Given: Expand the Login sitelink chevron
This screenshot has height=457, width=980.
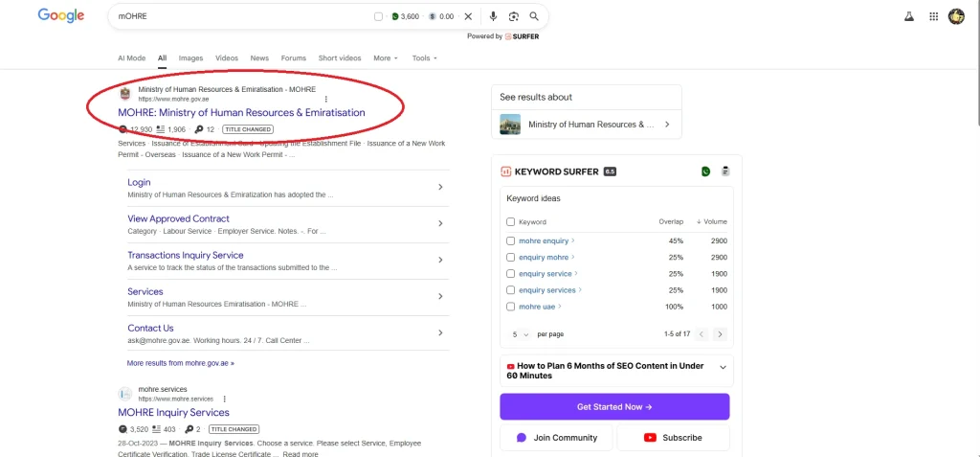Looking at the screenshot, I should click(x=440, y=187).
